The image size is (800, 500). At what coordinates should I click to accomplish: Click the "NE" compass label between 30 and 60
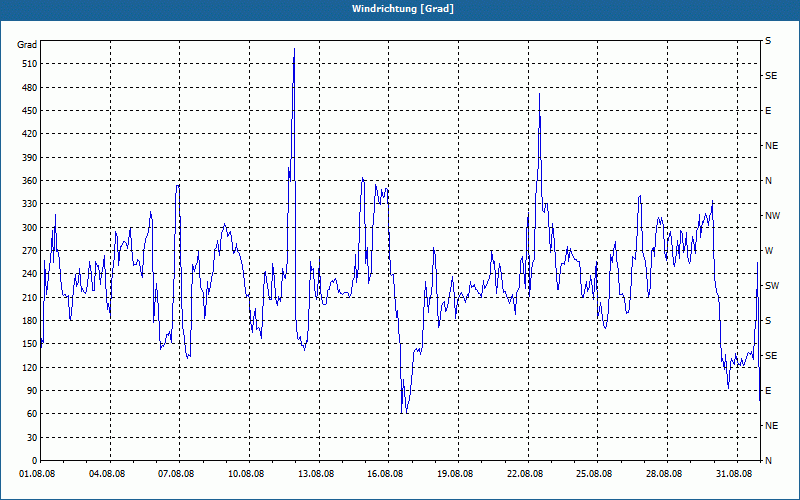pyautogui.click(x=772, y=426)
